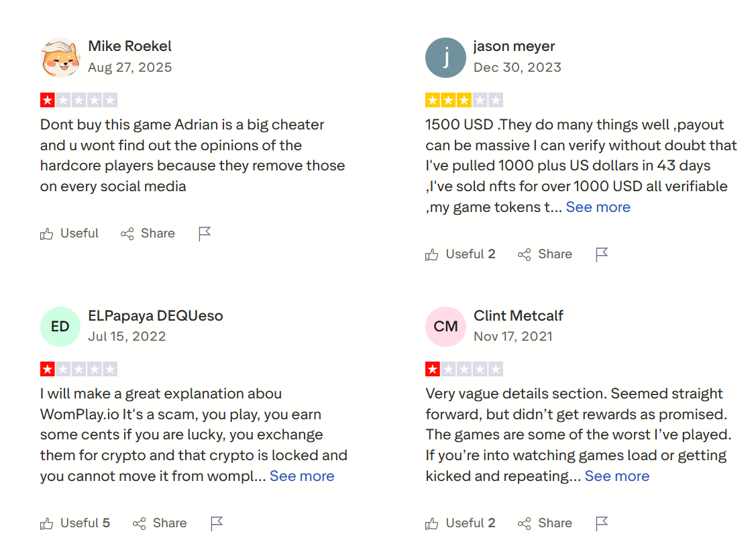Flag Clint Metcalf's review
Image resolution: width=756 pixels, height=540 pixels.
point(602,523)
